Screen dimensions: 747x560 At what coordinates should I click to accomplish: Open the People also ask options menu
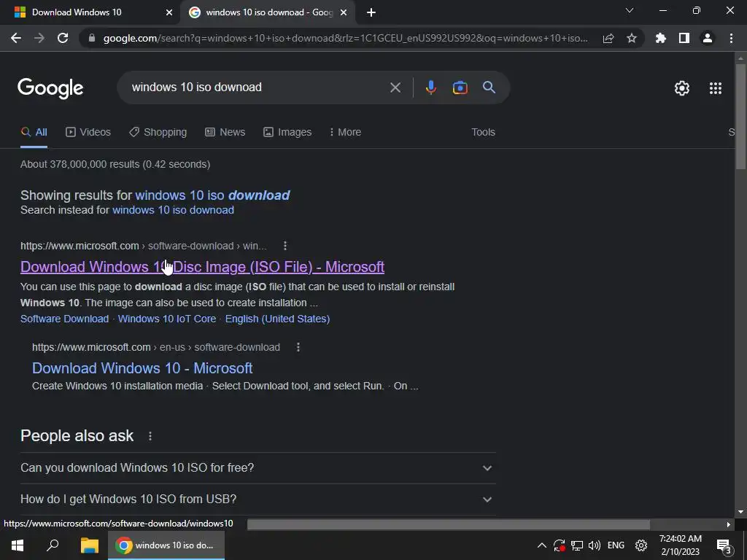tap(150, 436)
